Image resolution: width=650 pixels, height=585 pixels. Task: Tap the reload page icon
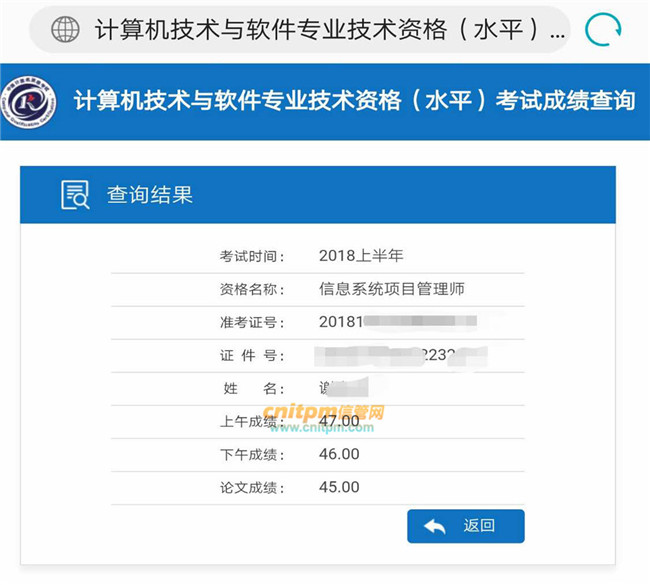603,30
